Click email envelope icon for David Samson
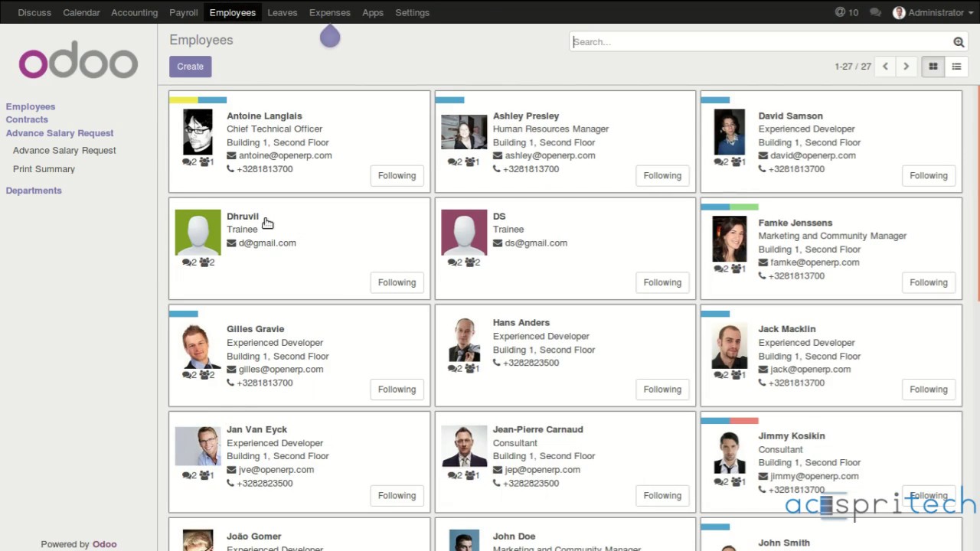 [763, 155]
